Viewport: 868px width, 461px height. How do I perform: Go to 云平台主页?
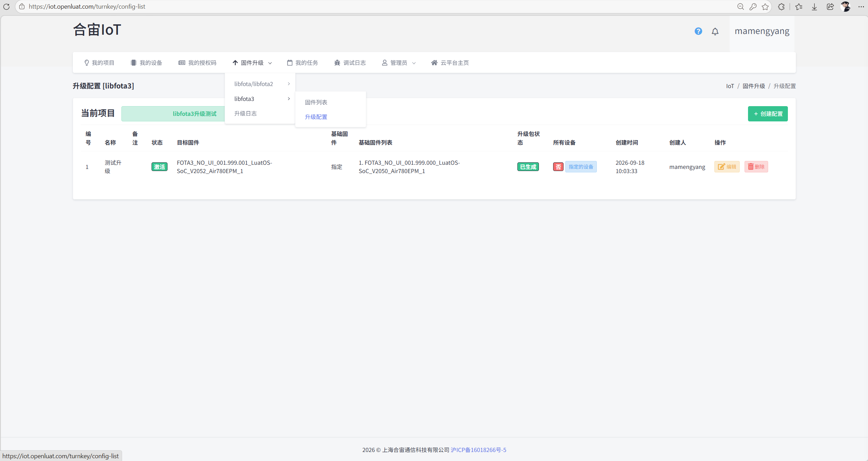tap(450, 63)
